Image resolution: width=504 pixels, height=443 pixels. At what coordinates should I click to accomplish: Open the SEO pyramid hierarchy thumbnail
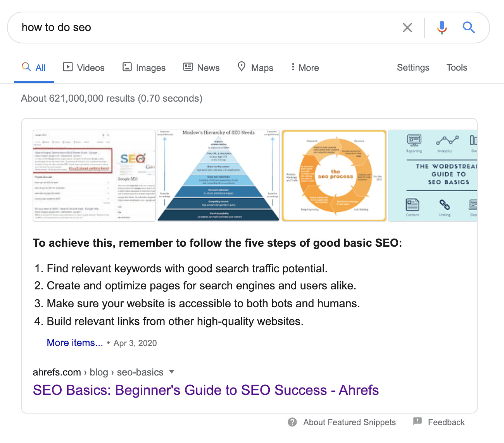(x=218, y=176)
